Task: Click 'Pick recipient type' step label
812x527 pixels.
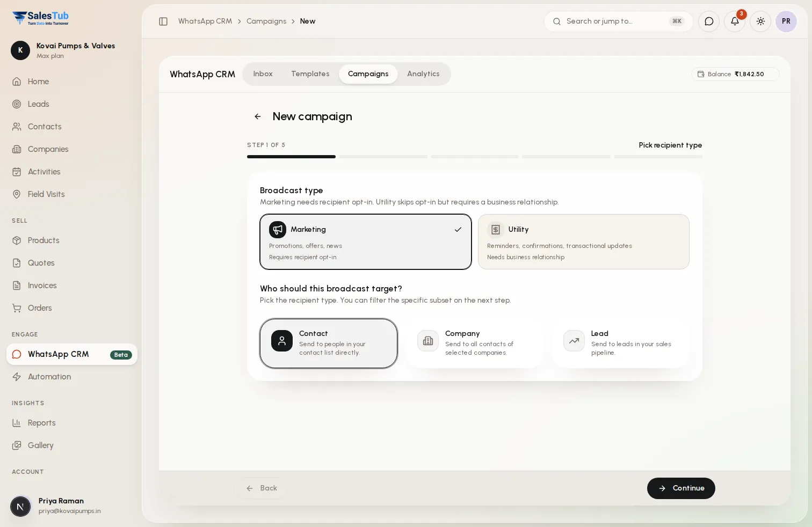Action: click(670, 145)
